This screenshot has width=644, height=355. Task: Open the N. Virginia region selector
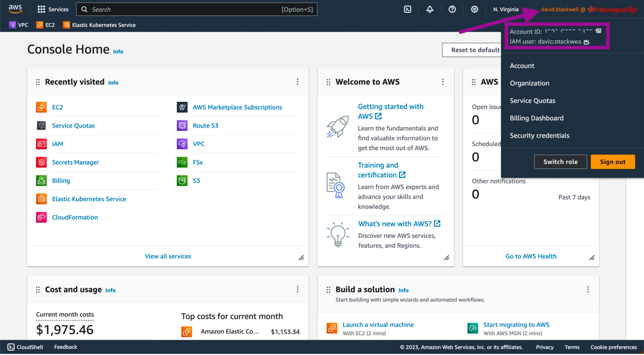[x=506, y=9]
